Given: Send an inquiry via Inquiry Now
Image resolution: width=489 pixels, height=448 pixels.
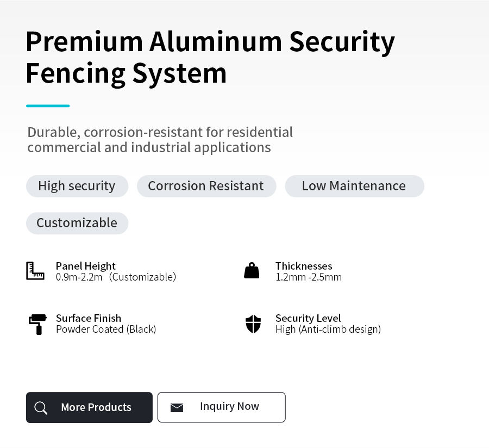Looking at the screenshot, I should pos(222,407).
